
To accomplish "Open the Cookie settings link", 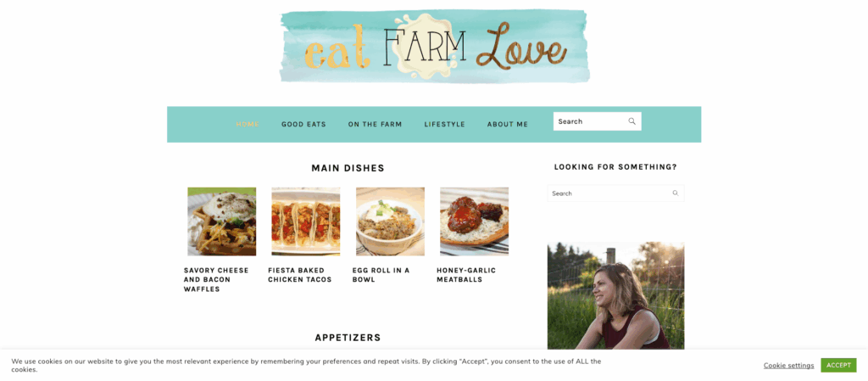I will tap(789, 366).
